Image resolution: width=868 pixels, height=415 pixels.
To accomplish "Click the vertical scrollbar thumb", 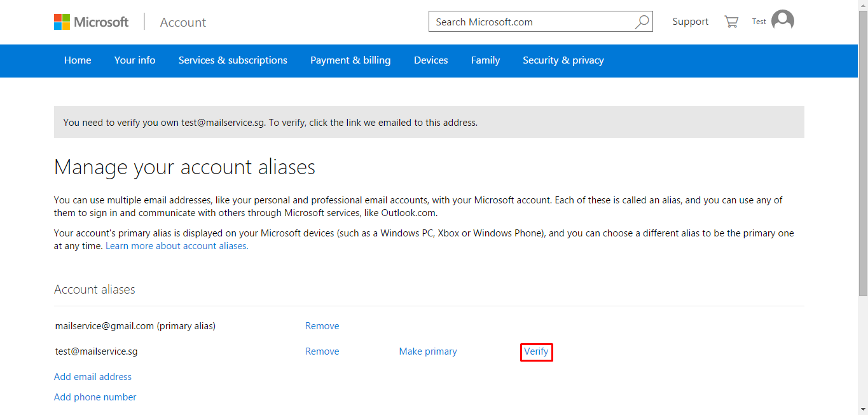I will [863, 153].
